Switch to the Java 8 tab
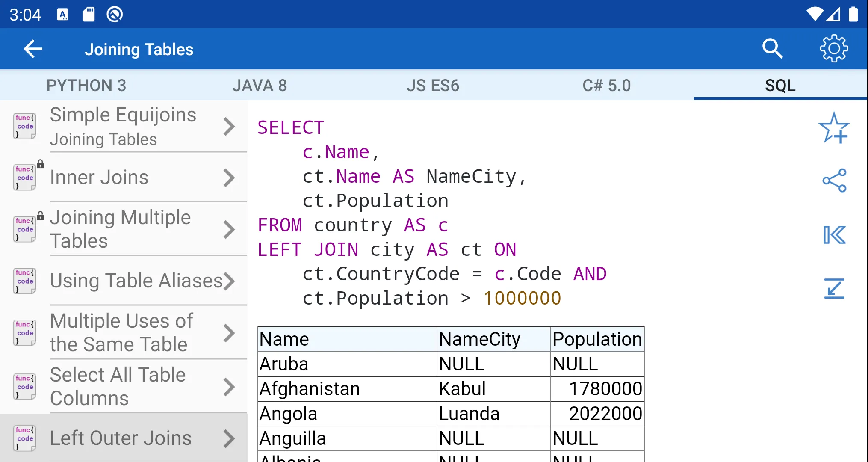This screenshot has height=462, width=868. point(260,85)
